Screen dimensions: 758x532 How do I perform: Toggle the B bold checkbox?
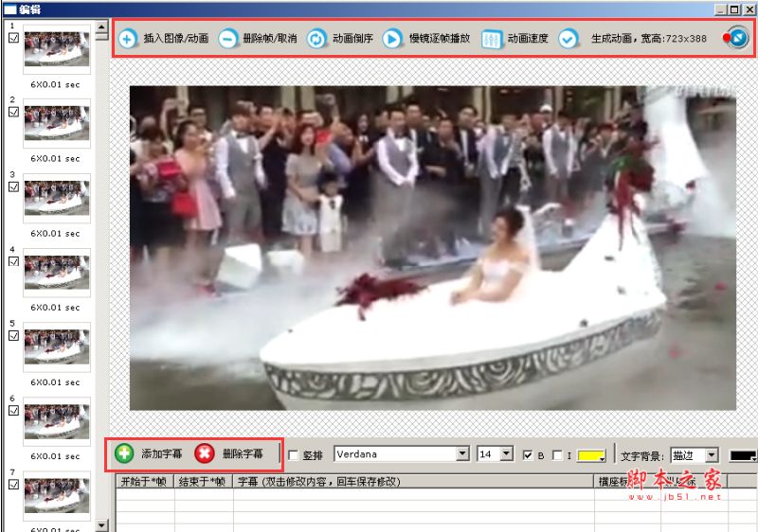pos(528,455)
